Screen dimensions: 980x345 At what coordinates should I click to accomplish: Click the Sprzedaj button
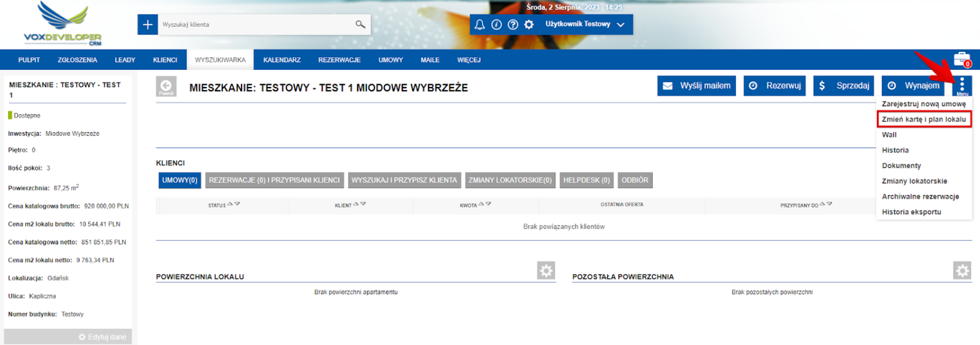pos(844,85)
